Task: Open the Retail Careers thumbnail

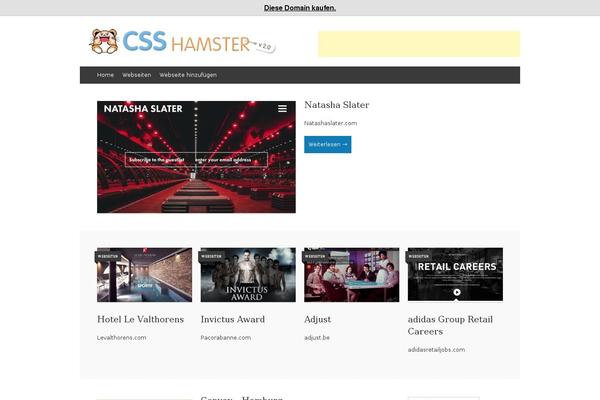Action: point(455,274)
